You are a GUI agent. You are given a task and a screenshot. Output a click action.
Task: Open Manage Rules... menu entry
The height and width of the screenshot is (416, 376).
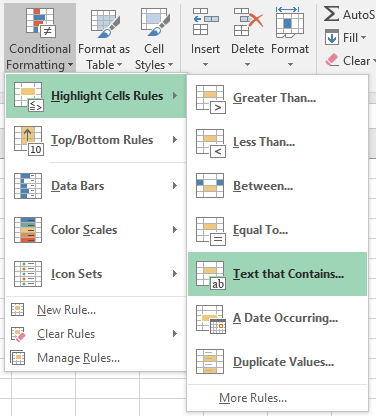[96, 358]
